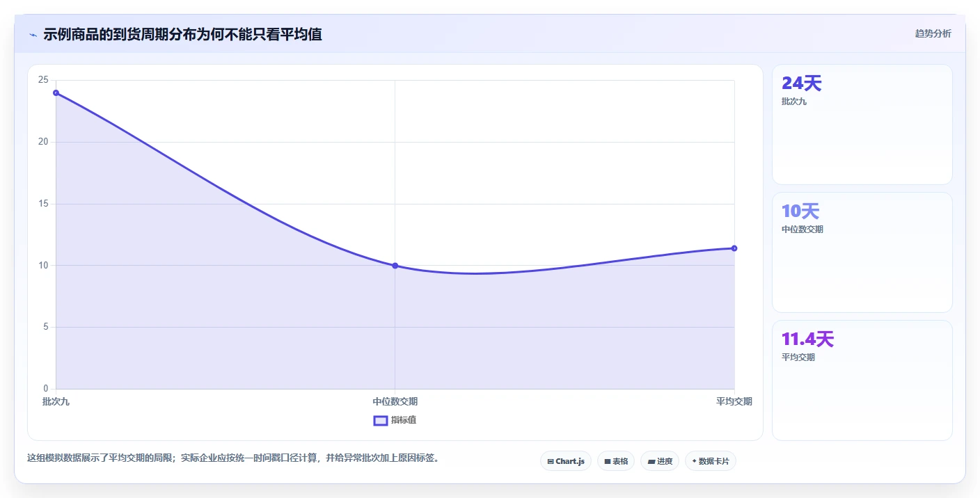Viewport: 980px width, 498px height.
Task: Click the page title 示例商品的到货周期分布
Action: pyautogui.click(x=182, y=34)
